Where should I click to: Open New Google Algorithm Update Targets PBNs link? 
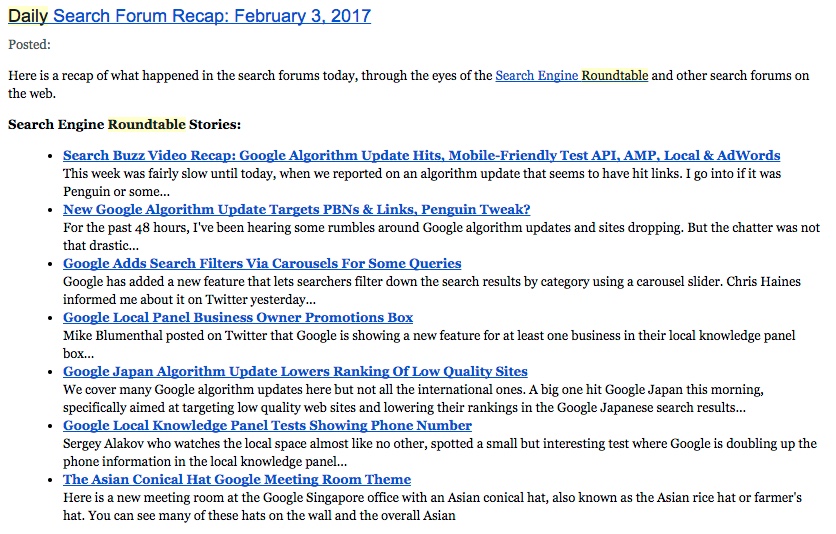[296, 209]
